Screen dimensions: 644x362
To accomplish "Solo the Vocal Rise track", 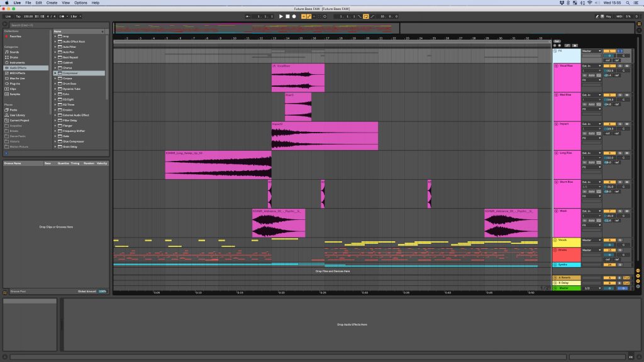I will pyautogui.click(x=620, y=65).
